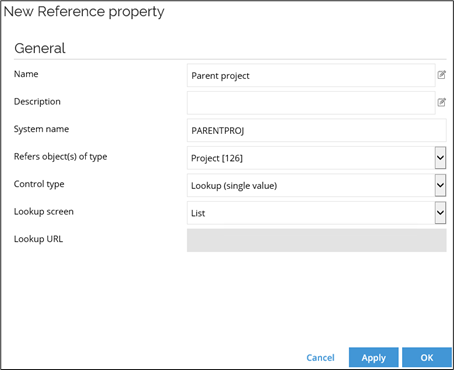Click the edit icon beside Name field
This screenshot has height=370, width=454.
(x=442, y=75)
